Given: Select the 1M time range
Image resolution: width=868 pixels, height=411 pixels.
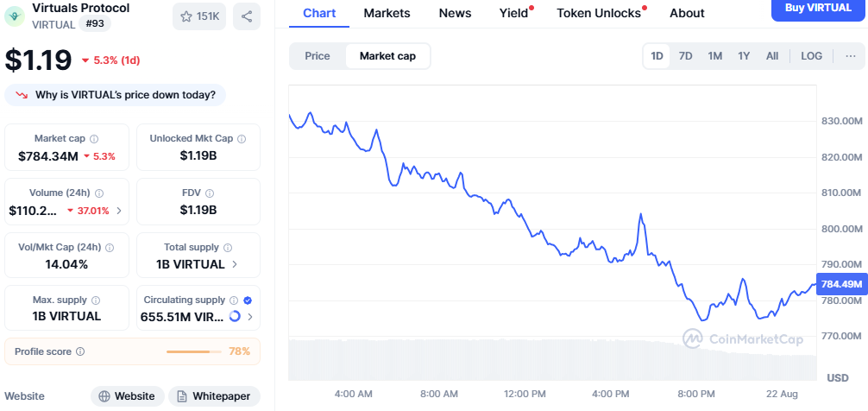Looking at the screenshot, I should click(x=715, y=56).
